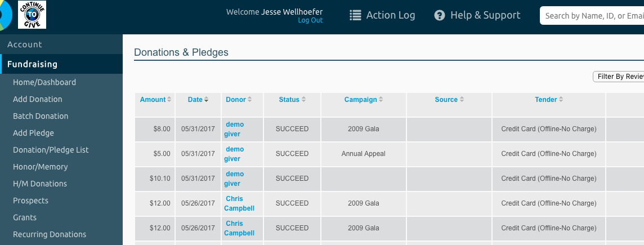Sort by Source column sort icon
The image size is (644, 245).
click(462, 100)
